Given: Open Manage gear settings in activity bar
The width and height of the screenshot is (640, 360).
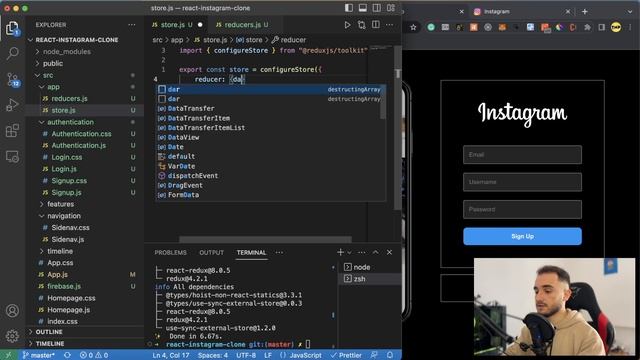Looking at the screenshot, I should (12, 336).
